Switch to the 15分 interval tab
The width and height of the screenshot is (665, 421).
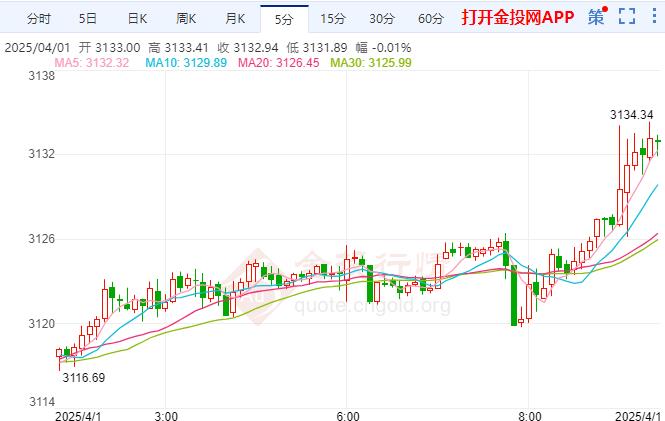333,19
